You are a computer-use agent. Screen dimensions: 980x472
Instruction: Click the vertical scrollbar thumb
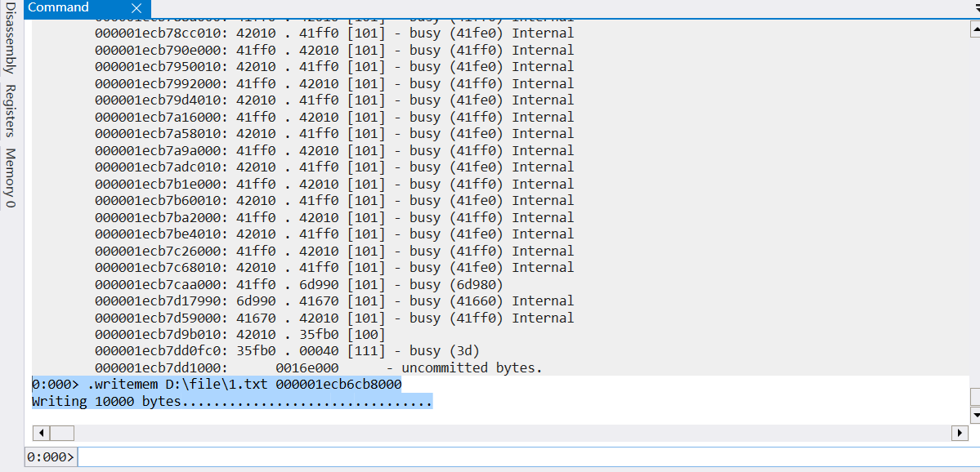[x=974, y=396]
